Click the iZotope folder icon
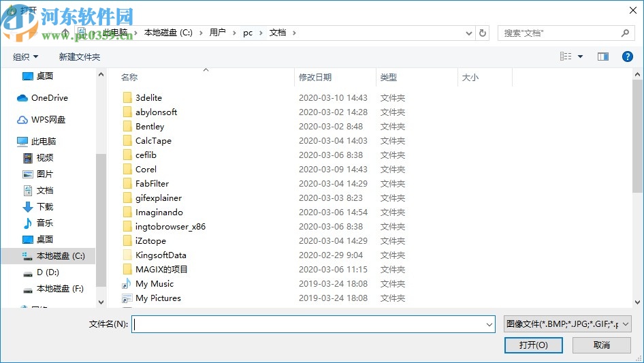 click(127, 241)
